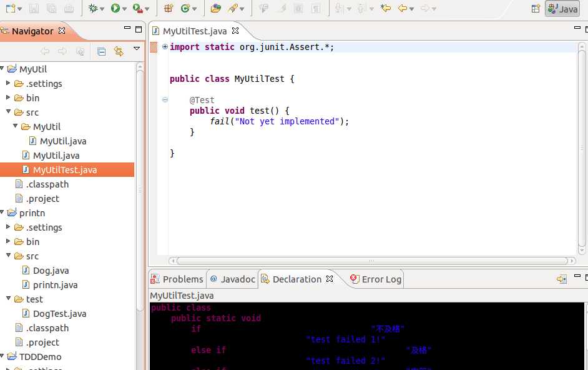Viewport: 588px width, 370px height.
Task: Select DogTest.java in the Navigator
Action: (x=60, y=314)
